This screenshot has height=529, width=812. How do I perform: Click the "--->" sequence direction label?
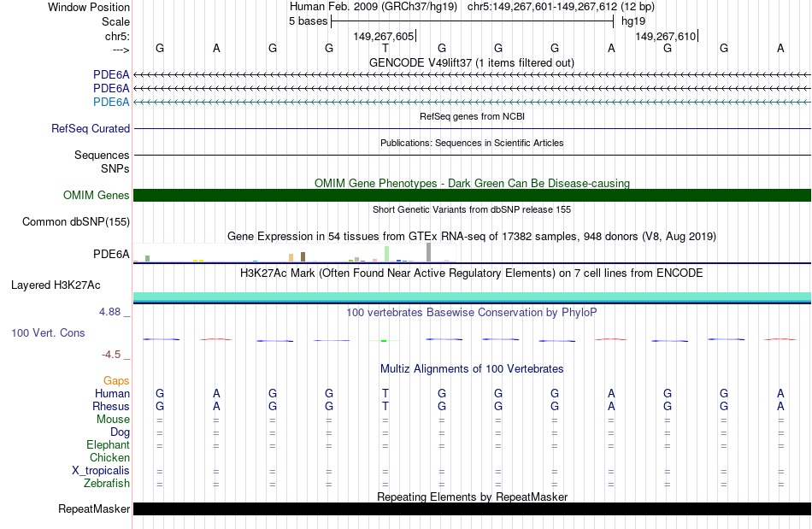pyautogui.click(x=121, y=50)
